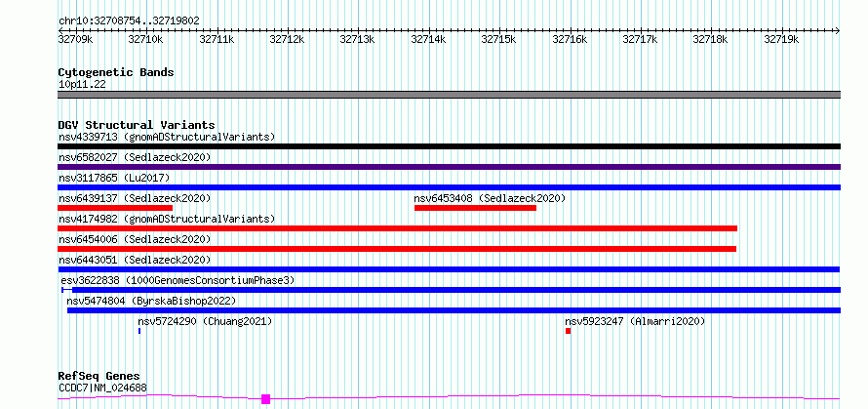
Task: Open the nsv4174982 gnomAD variant label
Action: pyautogui.click(x=167, y=219)
